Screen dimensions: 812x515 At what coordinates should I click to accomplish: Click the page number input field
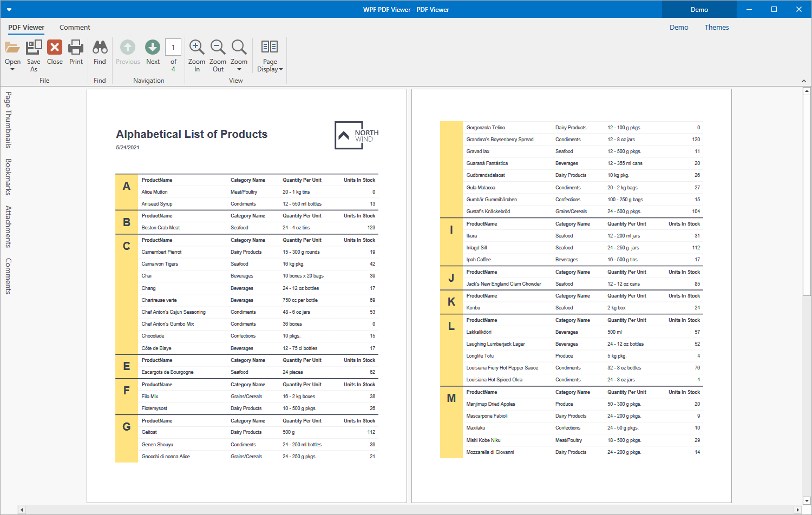(173, 48)
